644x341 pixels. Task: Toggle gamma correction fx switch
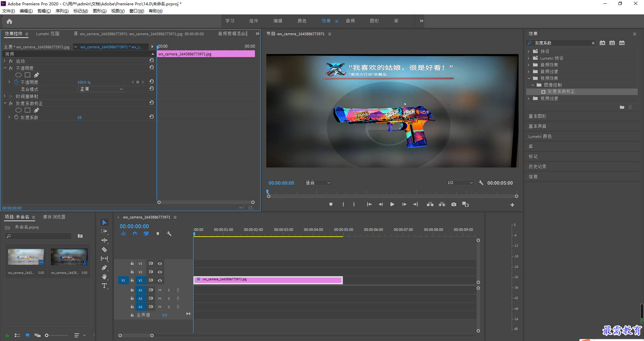pyautogui.click(x=11, y=103)
